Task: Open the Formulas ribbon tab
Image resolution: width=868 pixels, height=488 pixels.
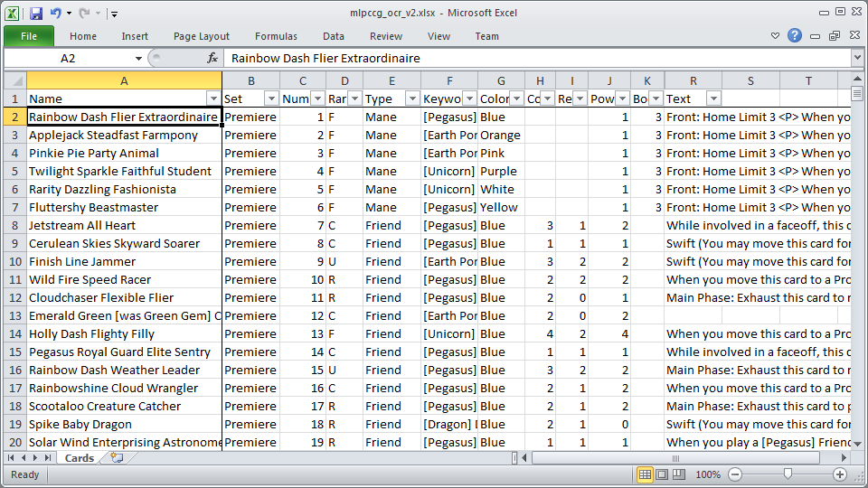Action: [276, 36]
